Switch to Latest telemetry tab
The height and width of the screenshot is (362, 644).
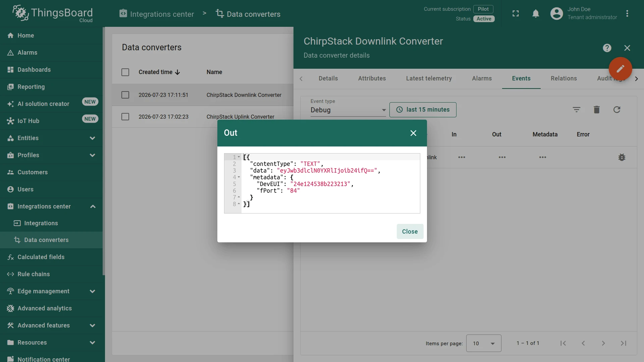(x=429, y=78)
